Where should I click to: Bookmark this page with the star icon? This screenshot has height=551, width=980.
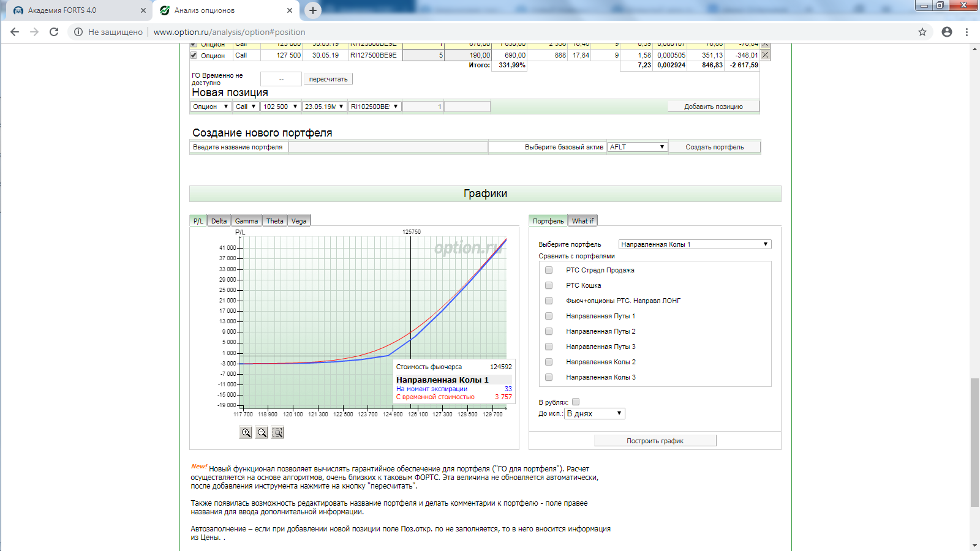point(922,32)
